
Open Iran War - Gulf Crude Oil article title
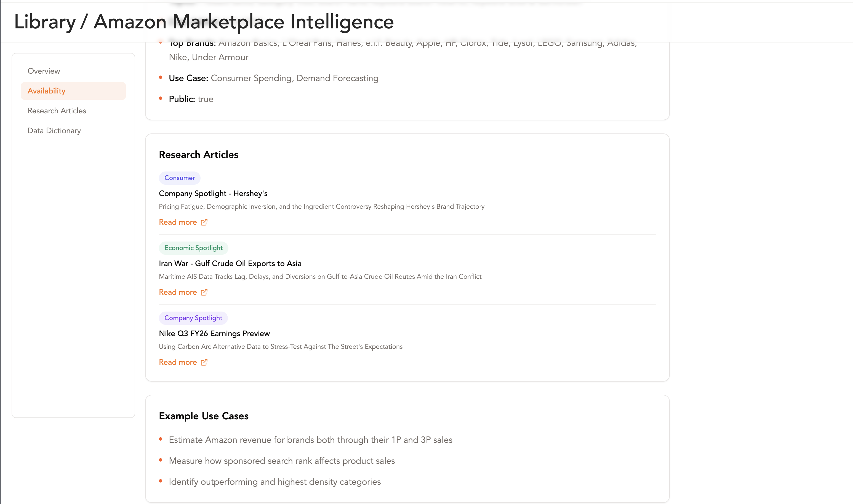[230, 263]
